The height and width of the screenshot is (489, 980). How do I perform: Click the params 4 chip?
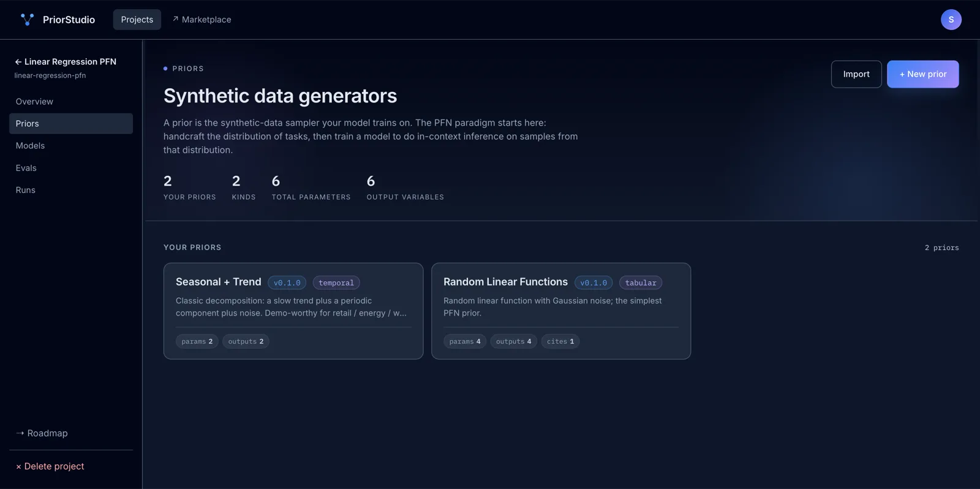pyautogui.click(x=465, y=341)
